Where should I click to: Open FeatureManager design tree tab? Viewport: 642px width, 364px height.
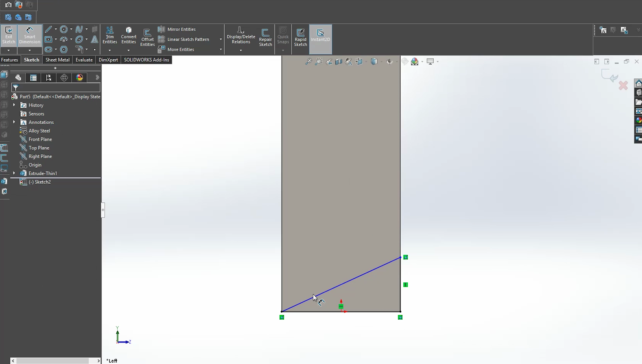[18, 78]
